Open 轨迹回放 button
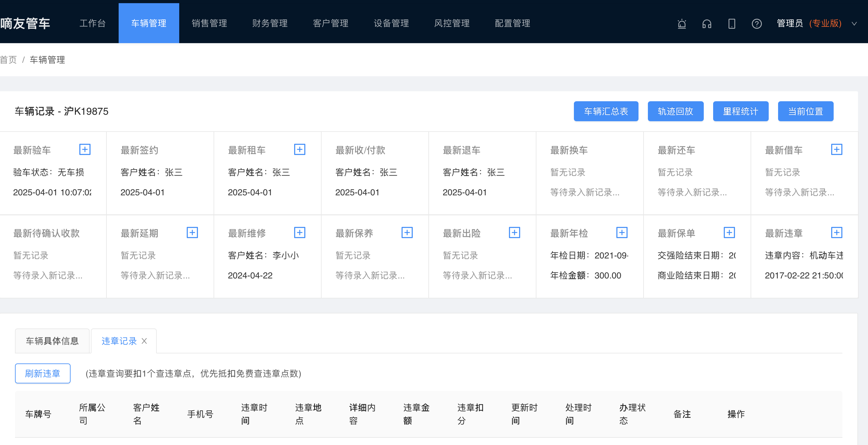The image size is (868, 445). click(x=675, y=111)
